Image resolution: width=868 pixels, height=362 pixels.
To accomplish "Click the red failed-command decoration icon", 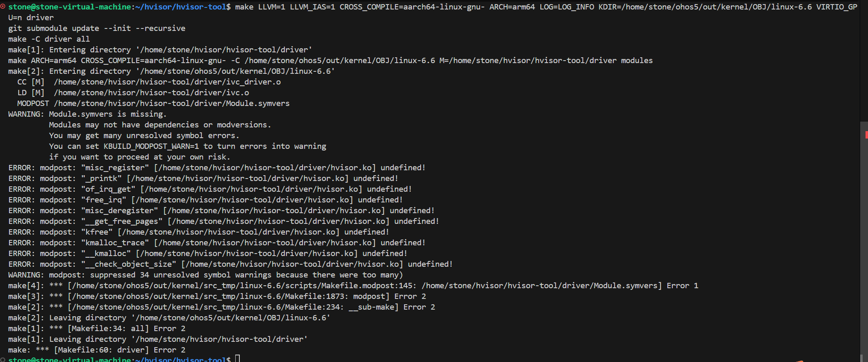I will point(3,7).
